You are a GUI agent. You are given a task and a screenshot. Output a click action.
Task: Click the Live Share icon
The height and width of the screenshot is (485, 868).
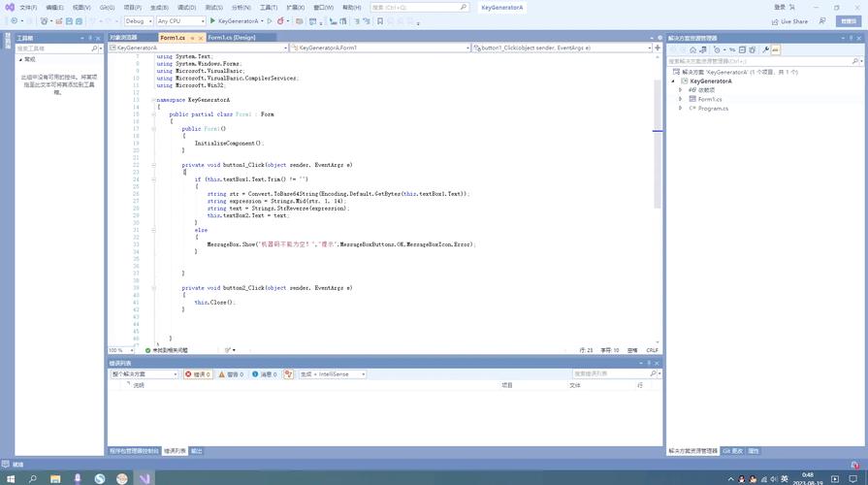775,21
